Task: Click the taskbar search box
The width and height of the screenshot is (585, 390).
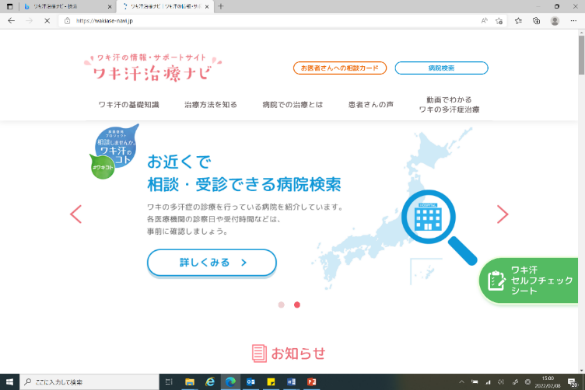Action: (90, 382)
